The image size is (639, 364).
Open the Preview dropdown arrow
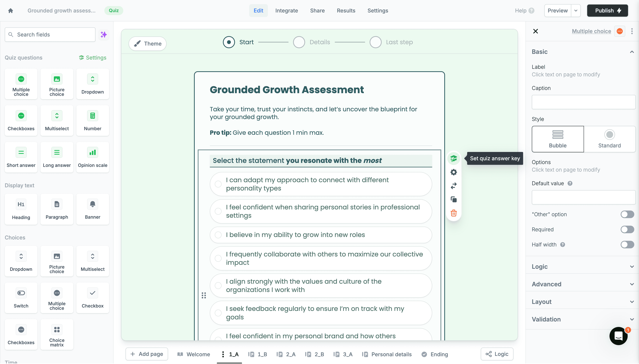(x=575, y=11)
